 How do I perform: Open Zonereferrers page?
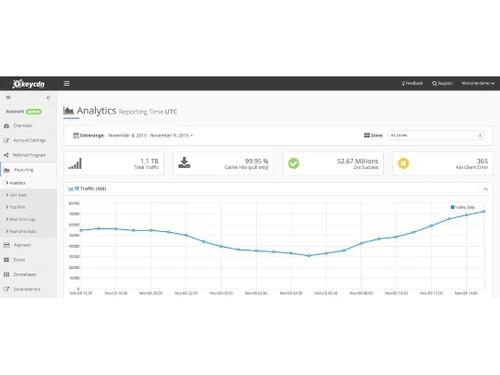pyautogui.click(x=28, y=289)
